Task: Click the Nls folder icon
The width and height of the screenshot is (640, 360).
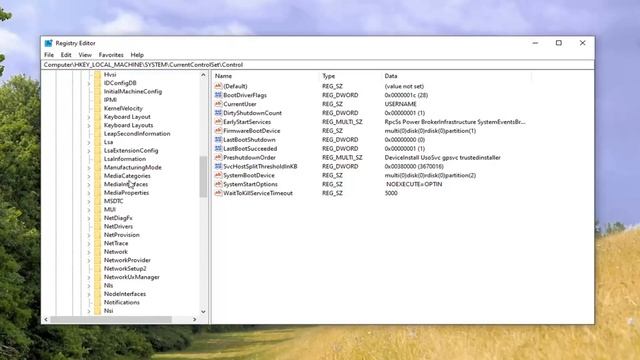Action: [x=98, y=285]
